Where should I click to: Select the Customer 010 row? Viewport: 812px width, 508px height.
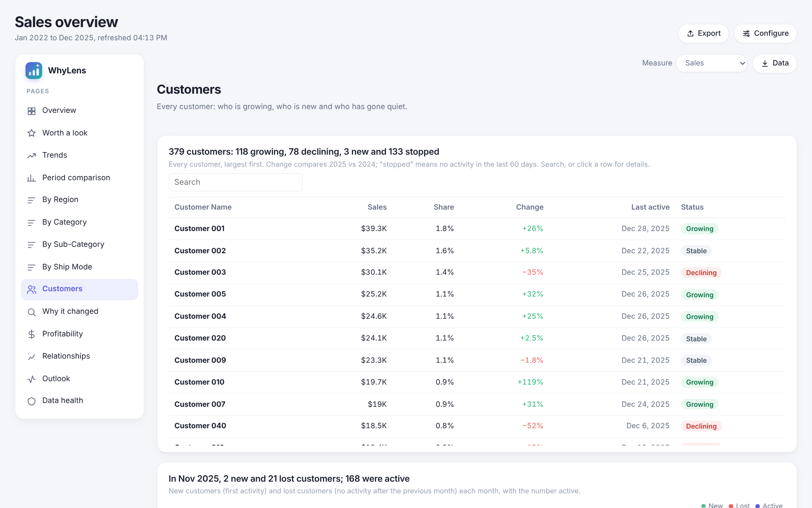[x=477, y=382]
